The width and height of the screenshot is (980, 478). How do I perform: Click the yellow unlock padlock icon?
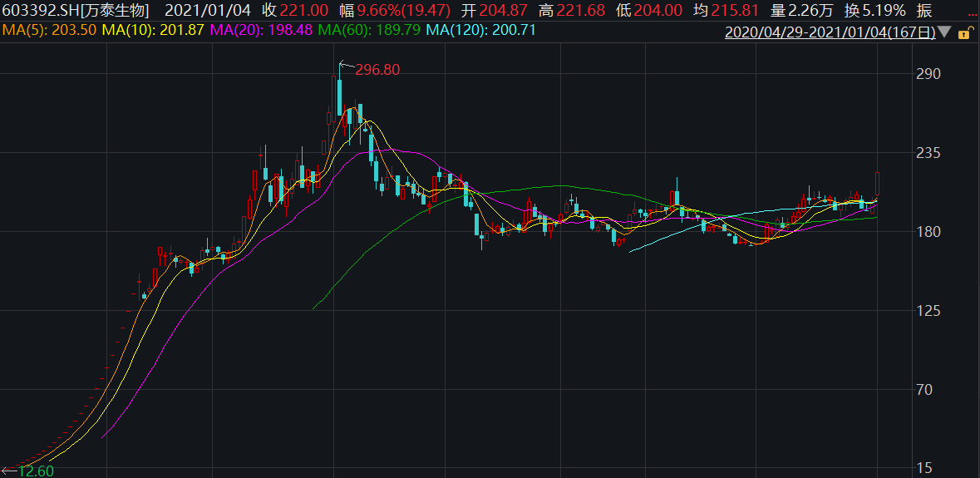(x=964, y=33)
